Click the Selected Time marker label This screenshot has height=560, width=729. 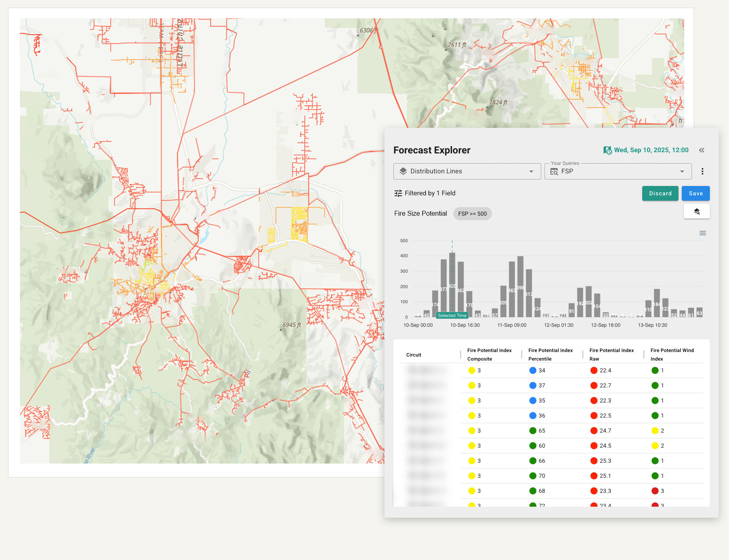coord(452,315)
